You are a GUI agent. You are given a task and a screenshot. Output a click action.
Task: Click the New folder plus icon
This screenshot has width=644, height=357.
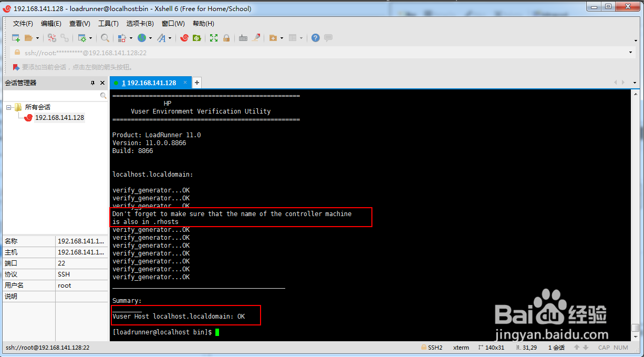click(273, 38)
